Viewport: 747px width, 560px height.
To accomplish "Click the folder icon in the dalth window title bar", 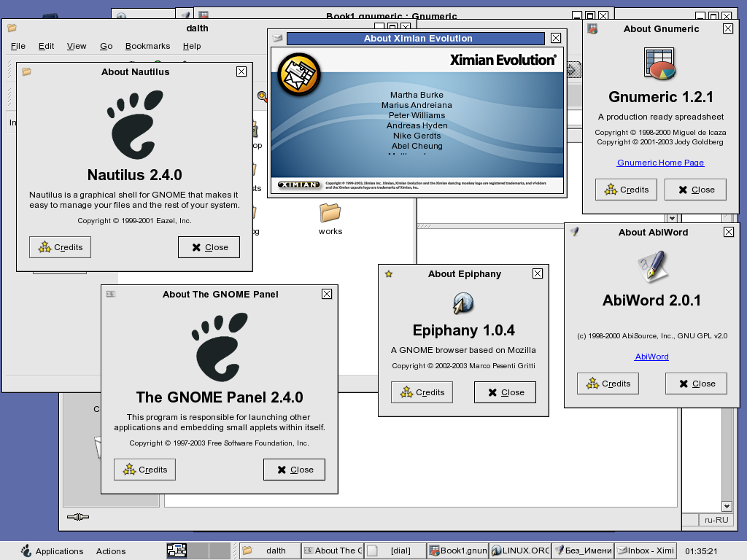I will [12, 28].
